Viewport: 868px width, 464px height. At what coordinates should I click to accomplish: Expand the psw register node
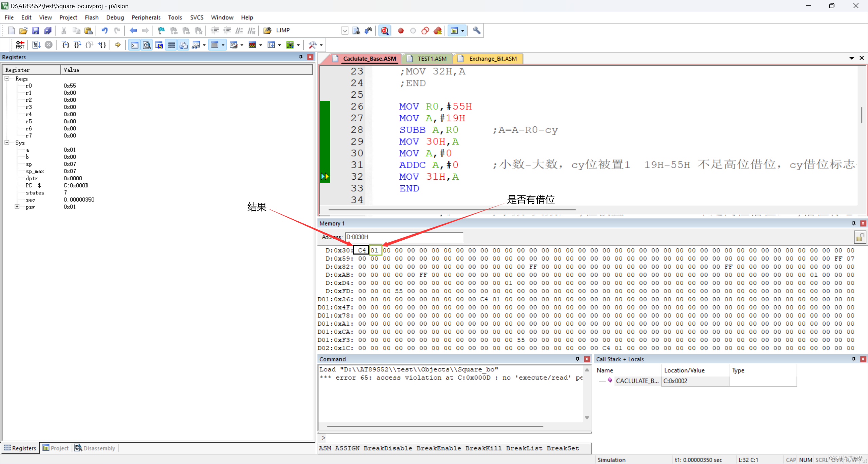pos(17,206)
